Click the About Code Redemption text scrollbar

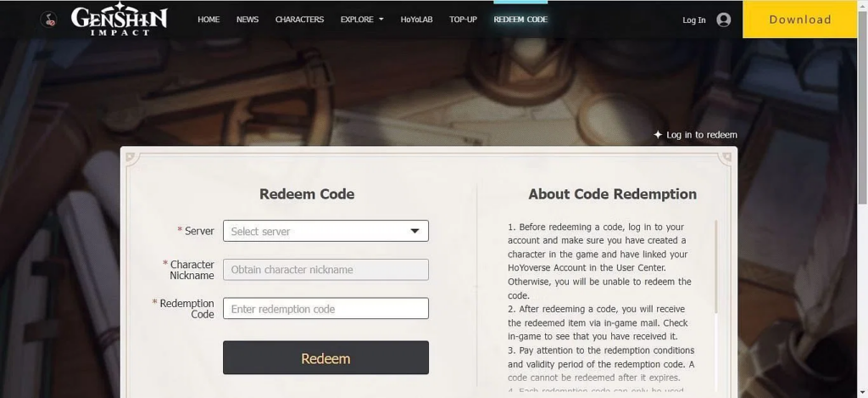[715, 266]
